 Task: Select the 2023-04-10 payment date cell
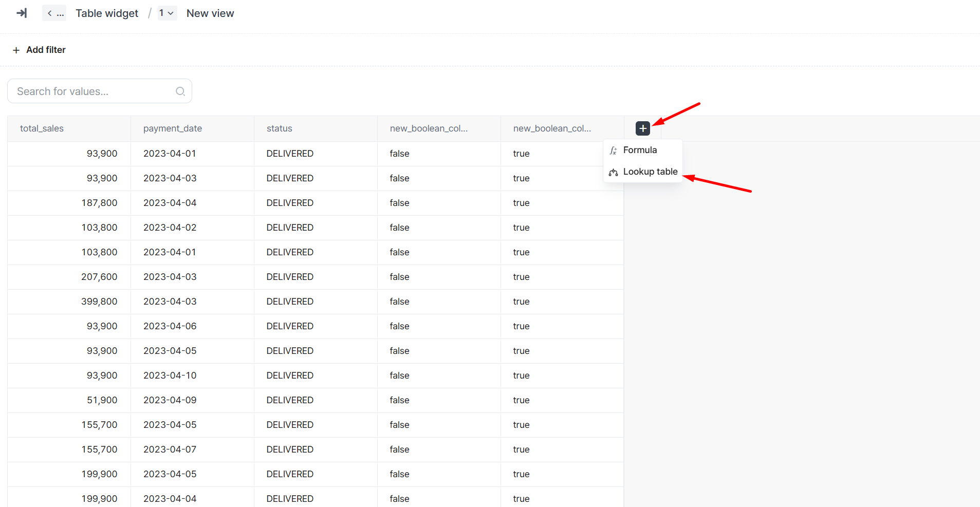170,375
